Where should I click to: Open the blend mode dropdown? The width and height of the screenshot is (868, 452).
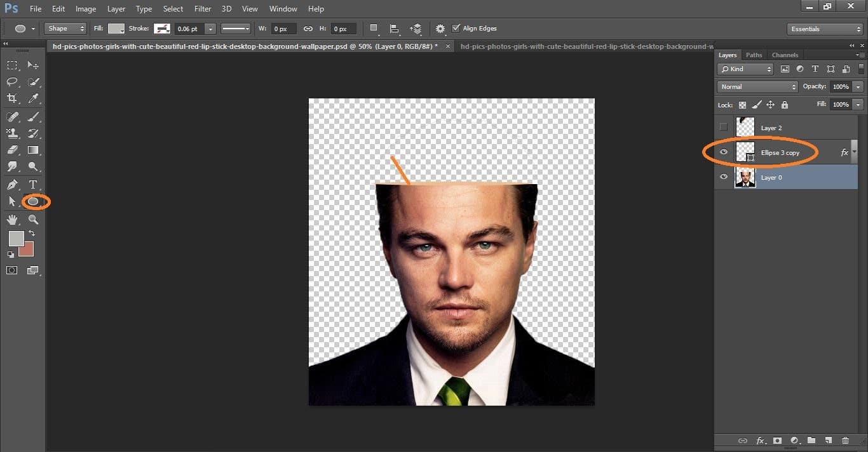pos(757,86)
